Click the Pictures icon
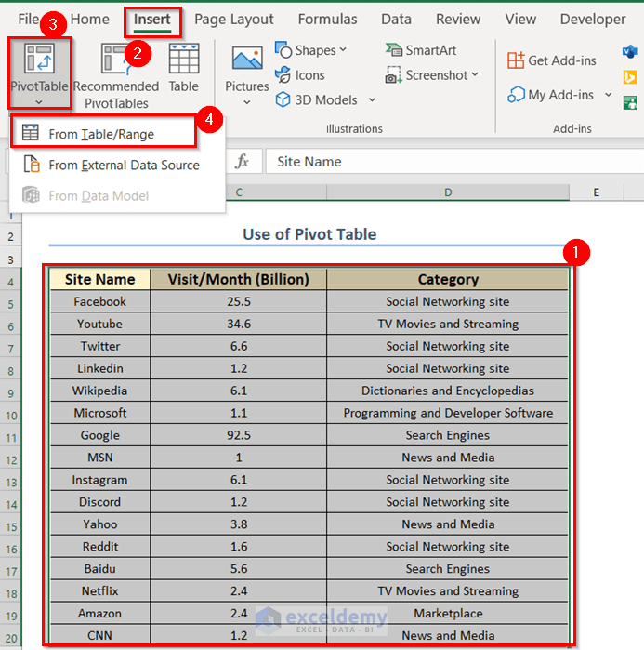644x650 pixels. 246,68
